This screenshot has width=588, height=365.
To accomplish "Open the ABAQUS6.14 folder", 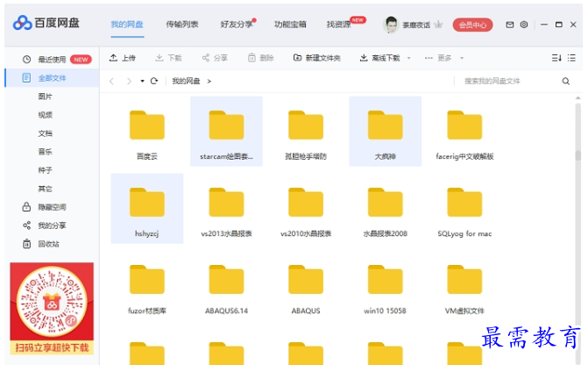I will (x=226, y=286).
